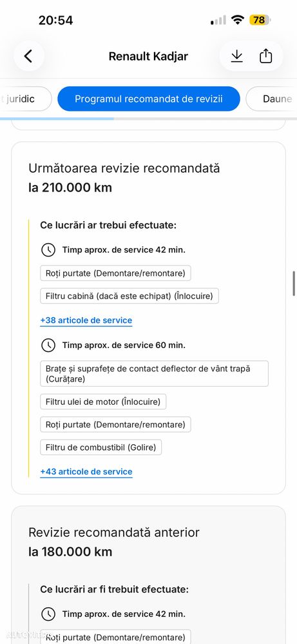
Task: Tap clock icon beside 42 min service time
Action: 48,249
